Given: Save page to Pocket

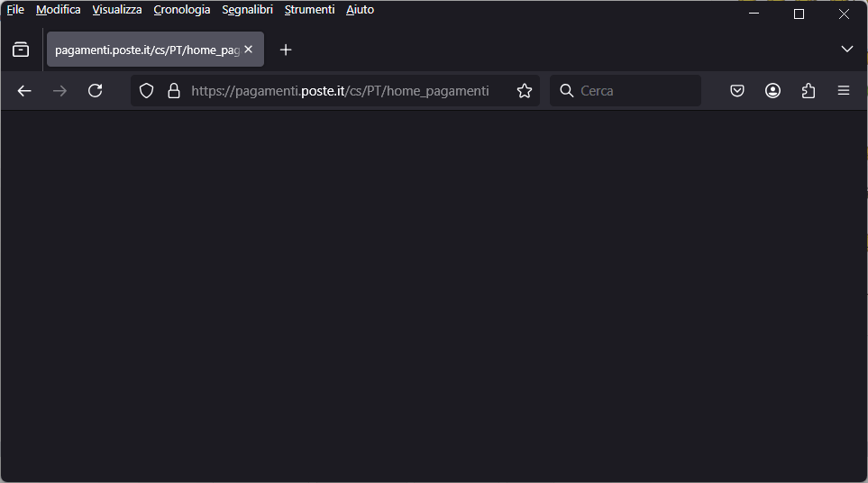Looking at the screenshot, I should pyautogui.click(x=737, y=91).
